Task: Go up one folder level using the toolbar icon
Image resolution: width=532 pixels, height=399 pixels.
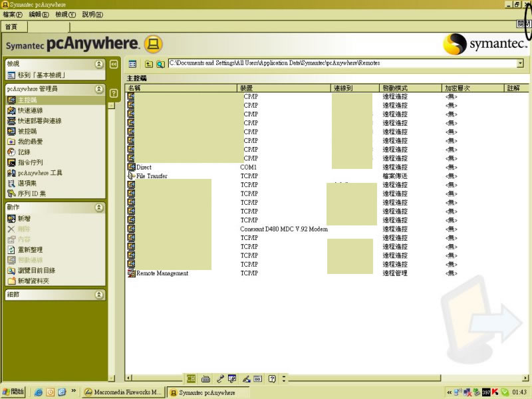Action: (148, 64)
